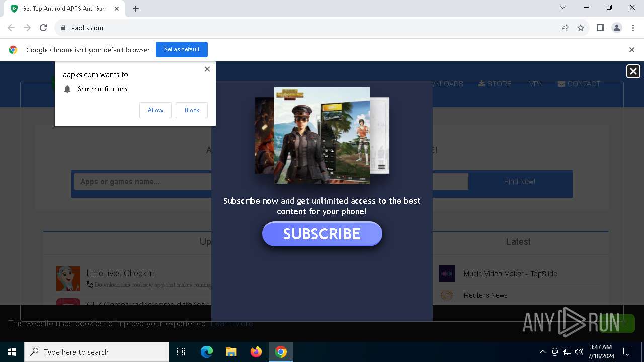Open the Windows Start menu
This screenshot has height=362, width=644.
point(12,352)
